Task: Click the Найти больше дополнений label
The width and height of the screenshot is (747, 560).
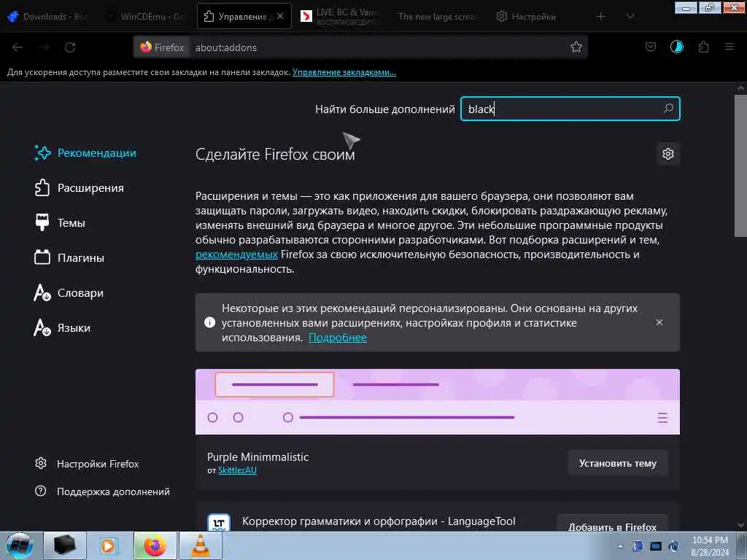Action: click(x=385, y=109)
